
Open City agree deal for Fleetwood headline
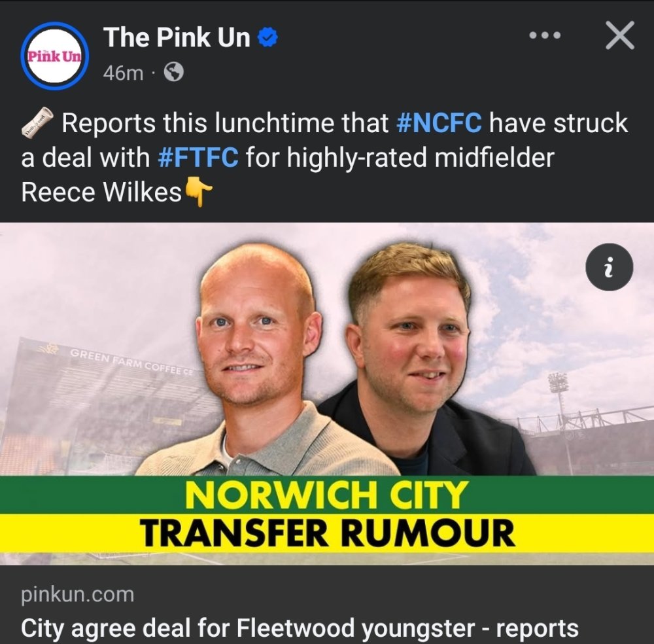click(x=300, y=628)
